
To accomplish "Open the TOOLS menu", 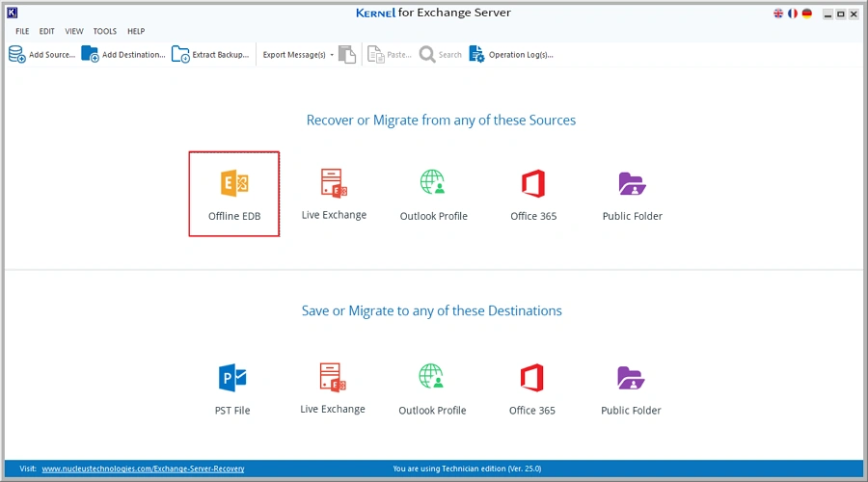I will click(x=104, y=31).
